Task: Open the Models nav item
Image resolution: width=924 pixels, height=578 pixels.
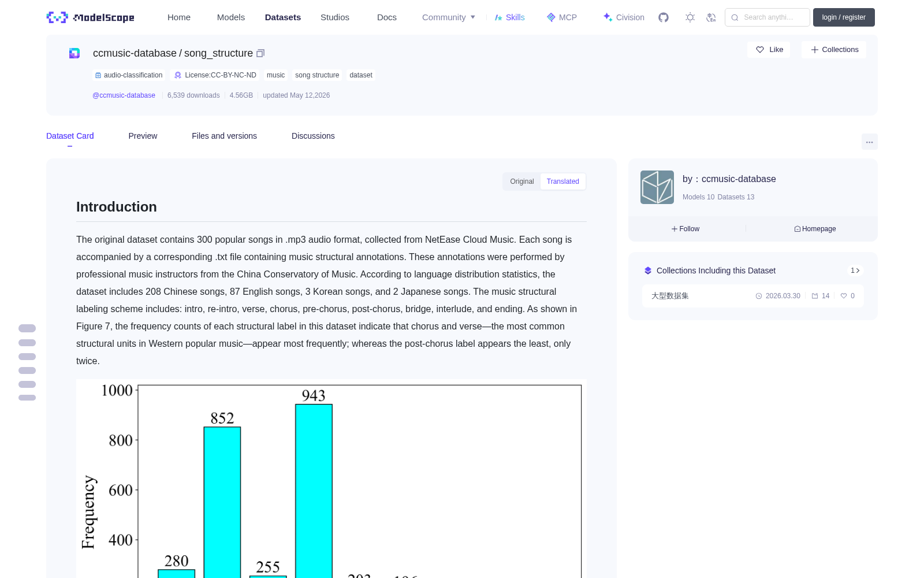Action: pos(231,17)
